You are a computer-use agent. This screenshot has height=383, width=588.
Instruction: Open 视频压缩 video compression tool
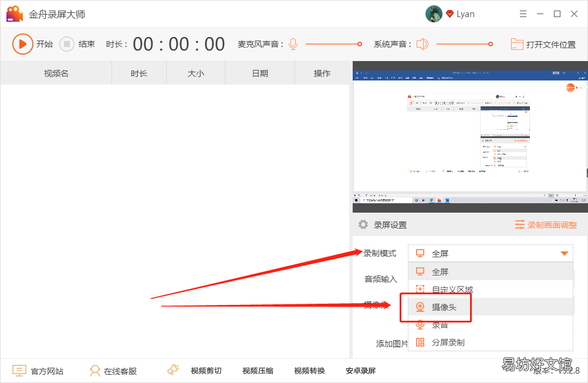[x=258, y=371]
